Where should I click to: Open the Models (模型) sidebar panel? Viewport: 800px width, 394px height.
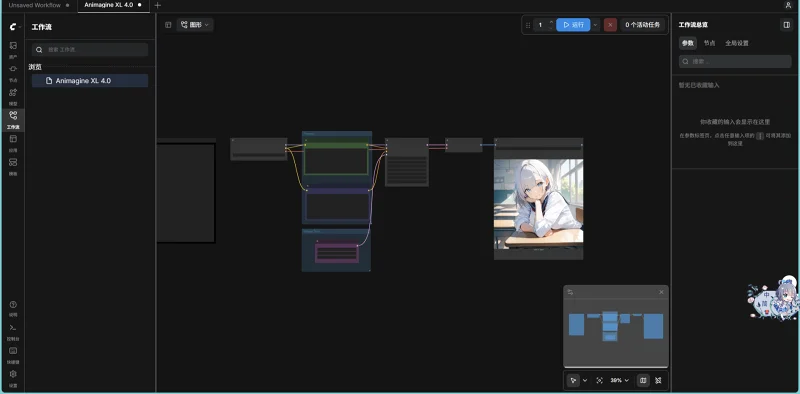[x=13, y=96]
